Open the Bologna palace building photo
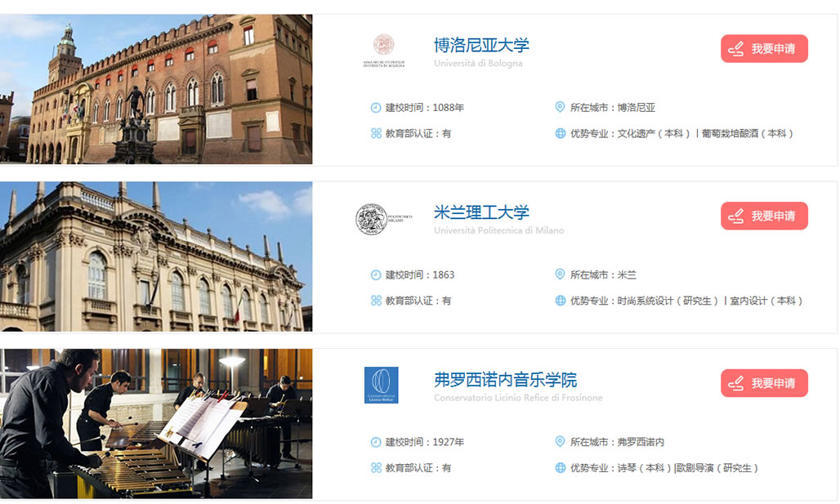This screenshot has width=840, height=504. pos(156,89)
